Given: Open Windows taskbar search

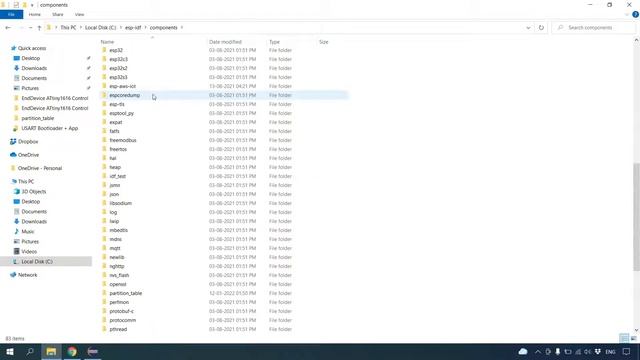Looking at the screenshot, I should (30, 351).
